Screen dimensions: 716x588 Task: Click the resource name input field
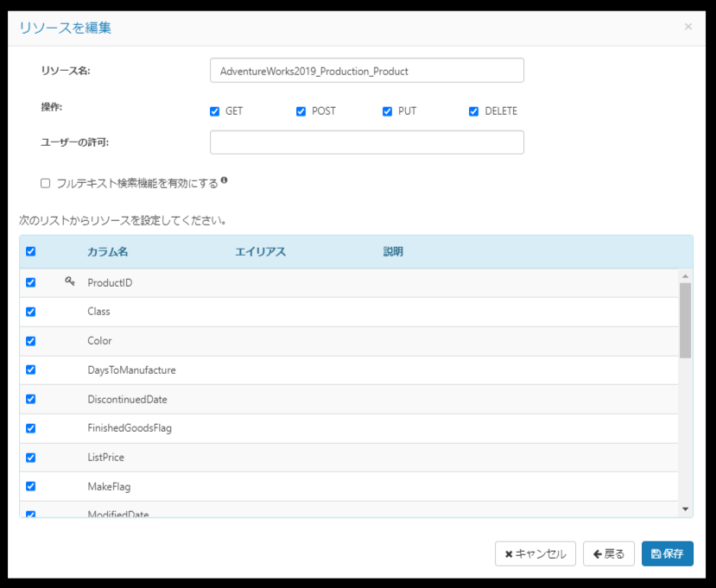click(x=367, y=71)
